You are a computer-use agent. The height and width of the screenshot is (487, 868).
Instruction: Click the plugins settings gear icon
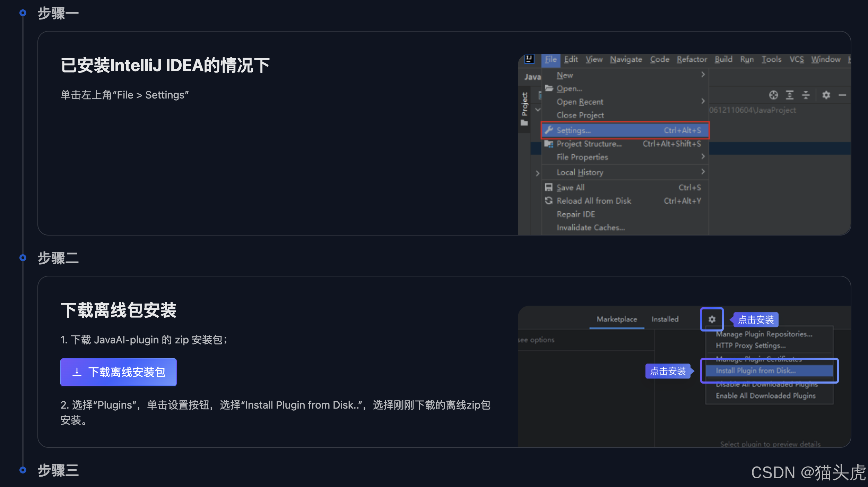click(x=712, y=319)
